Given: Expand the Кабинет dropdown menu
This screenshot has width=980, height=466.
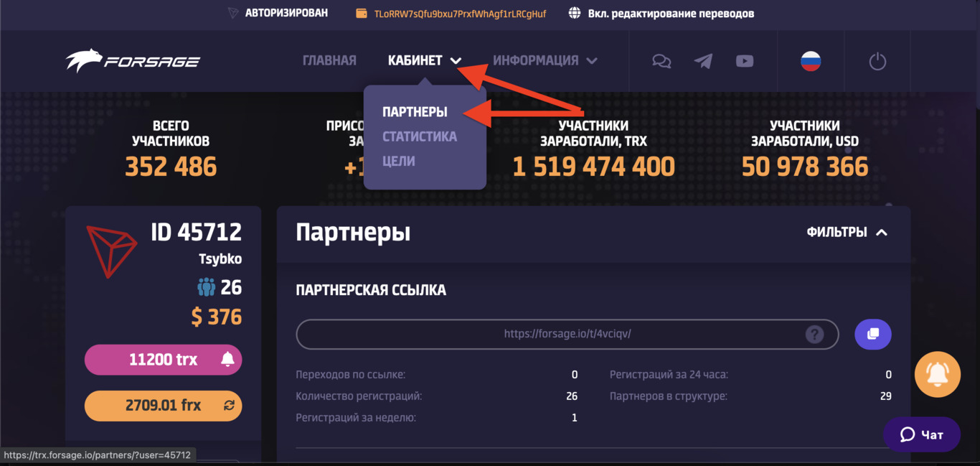Looking at the screenshot, I should [425, 61].
